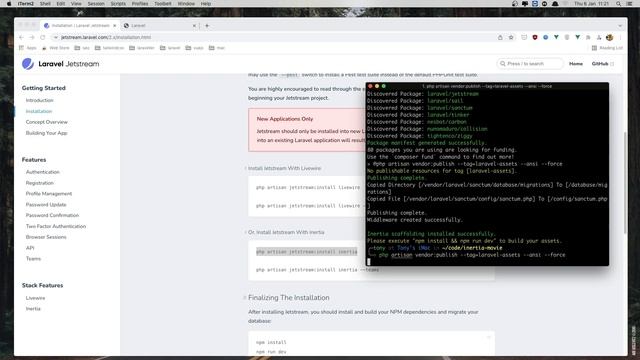
Task: Open the Session menu
Action: point(96,4)
